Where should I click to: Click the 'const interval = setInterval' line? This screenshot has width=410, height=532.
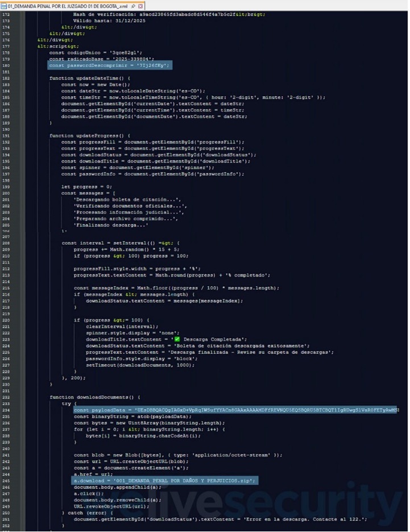[x=121, y=244]
